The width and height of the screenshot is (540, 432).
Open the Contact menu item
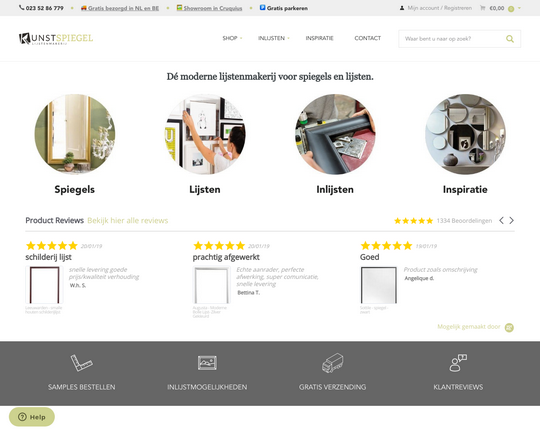click(367, 38)
